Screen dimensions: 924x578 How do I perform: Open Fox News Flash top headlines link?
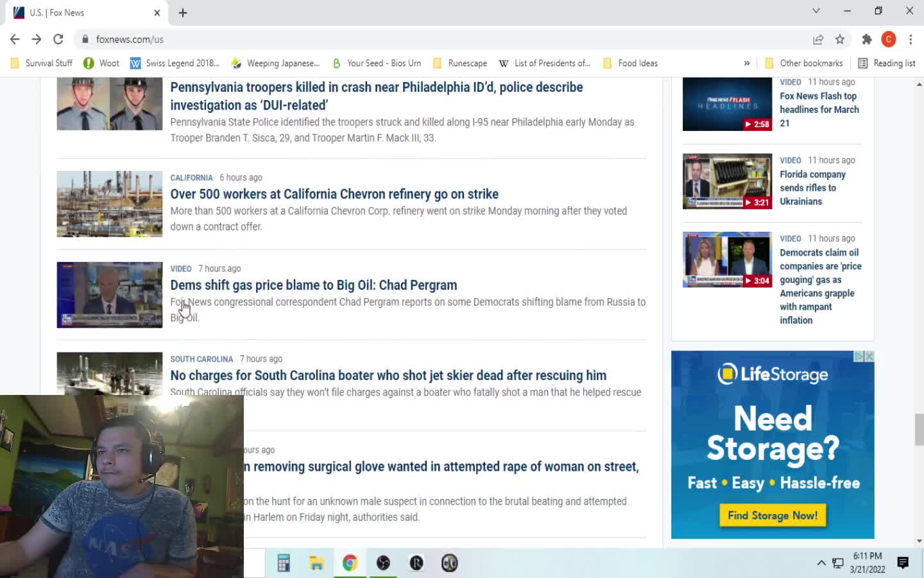pyautogui.click(x=819, y=109)
